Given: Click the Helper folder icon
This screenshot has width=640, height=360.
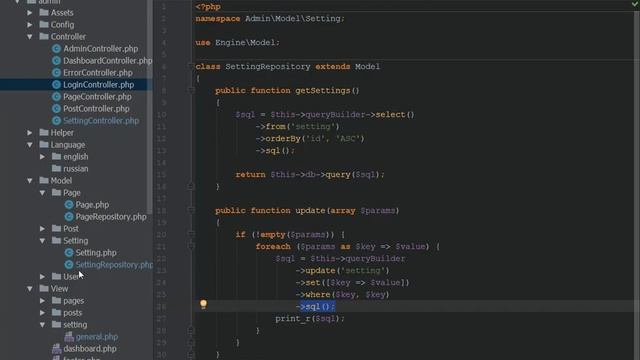Looking at the screenshot, I should [x=44, y=132].
